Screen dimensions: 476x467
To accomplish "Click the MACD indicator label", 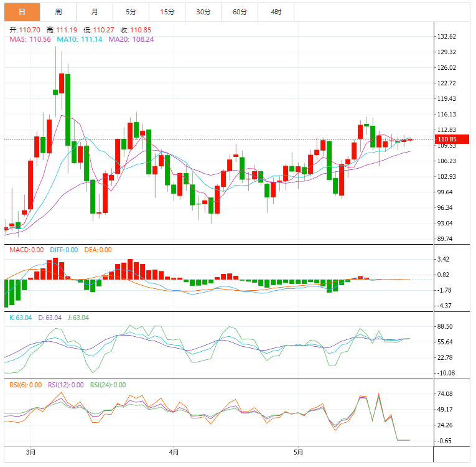I will point(27,250).
